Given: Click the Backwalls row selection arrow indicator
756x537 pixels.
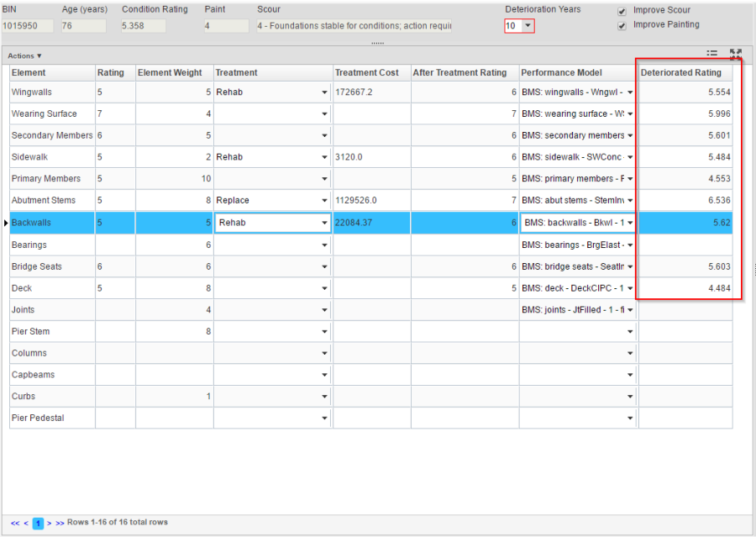Looking at the screenshot, I should [x=6, y=223].
